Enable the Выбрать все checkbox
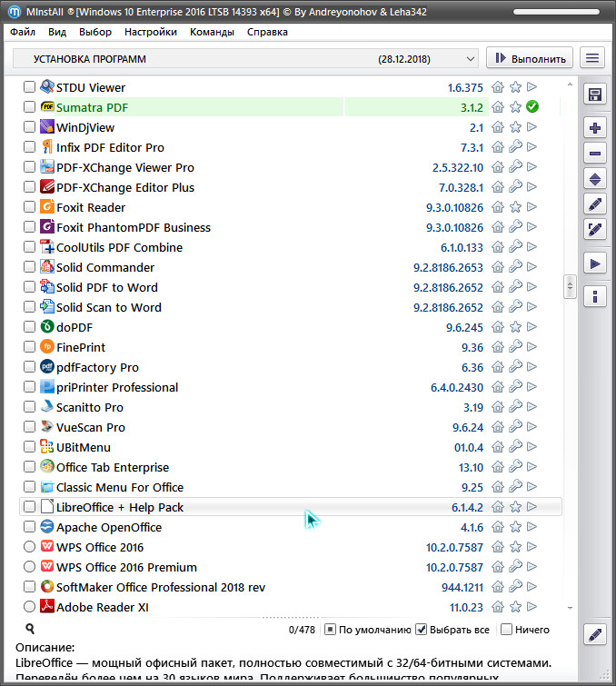 422,630
